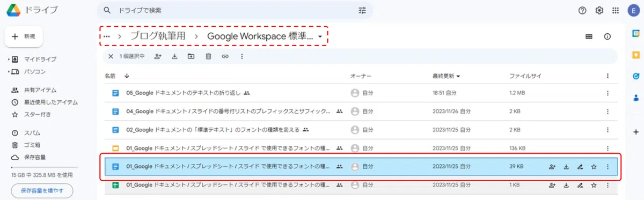This screenshot has height=200, width=644.
Task: Click the New button
Action: [x=24, y=36]
